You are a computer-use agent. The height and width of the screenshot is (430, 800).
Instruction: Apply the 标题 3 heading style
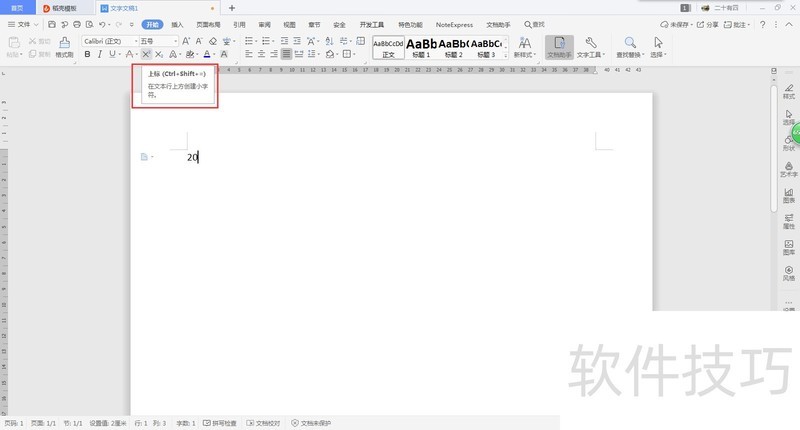pyautogui.click(x=486, y=47)
